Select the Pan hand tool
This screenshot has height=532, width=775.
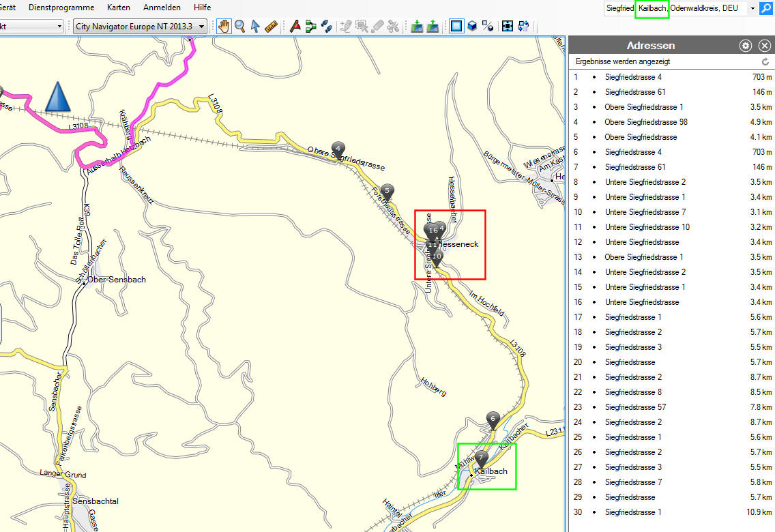(x=224, y=27)
